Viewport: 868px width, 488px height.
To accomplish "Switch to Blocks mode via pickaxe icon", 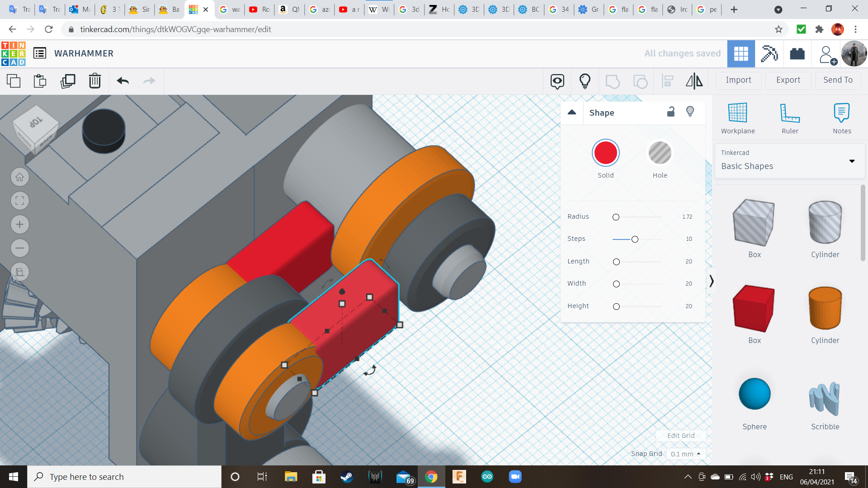I will pyautogui.click(x=769, y=54).
